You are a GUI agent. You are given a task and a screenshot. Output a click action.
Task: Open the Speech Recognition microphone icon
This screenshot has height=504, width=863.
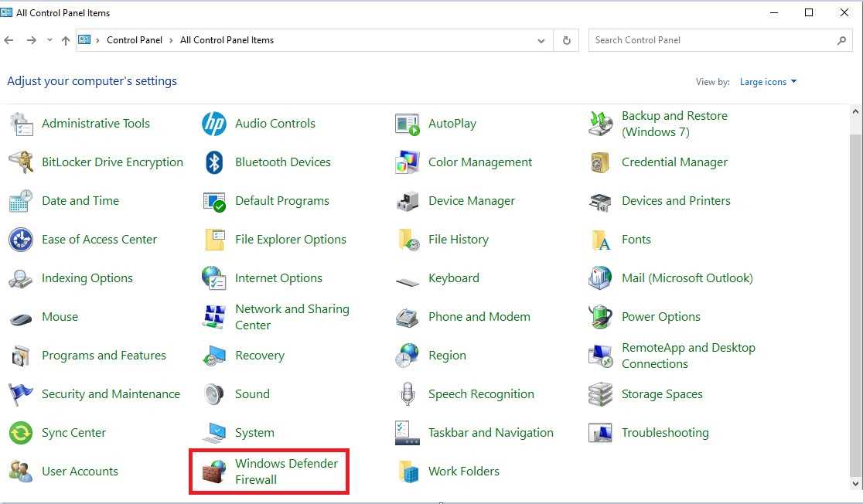coord(408,394)
